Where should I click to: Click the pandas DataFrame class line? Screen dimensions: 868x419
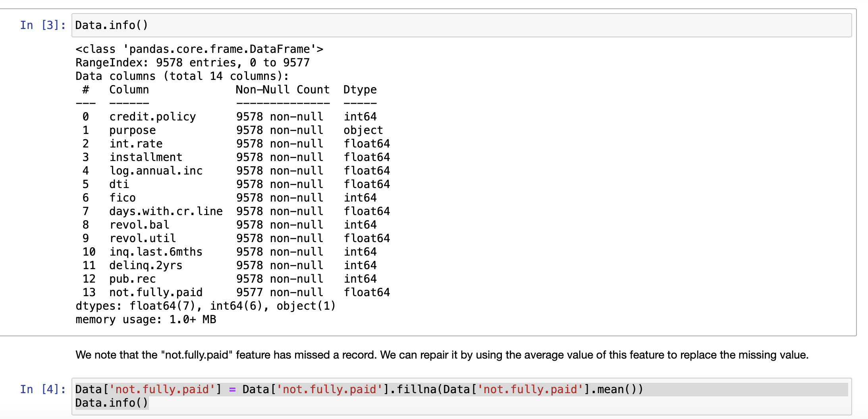coord(199,49)
